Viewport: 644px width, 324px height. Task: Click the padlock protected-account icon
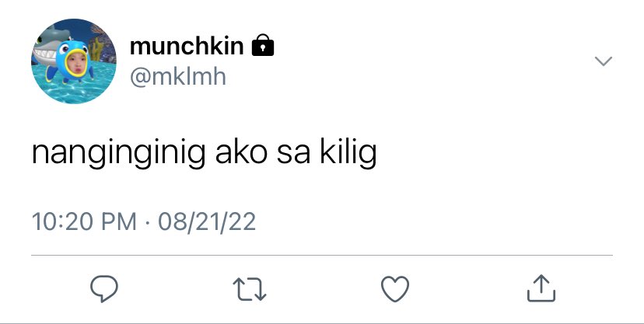262,45
